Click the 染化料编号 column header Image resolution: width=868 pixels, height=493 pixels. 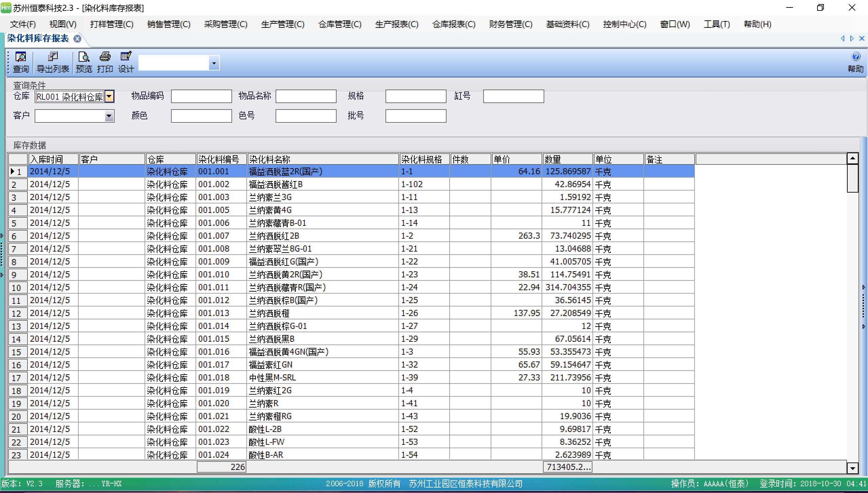pos(221,159)
